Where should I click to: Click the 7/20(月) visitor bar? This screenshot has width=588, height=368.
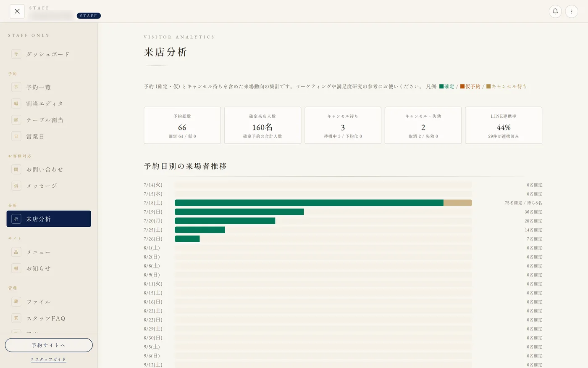coord(225,221)
